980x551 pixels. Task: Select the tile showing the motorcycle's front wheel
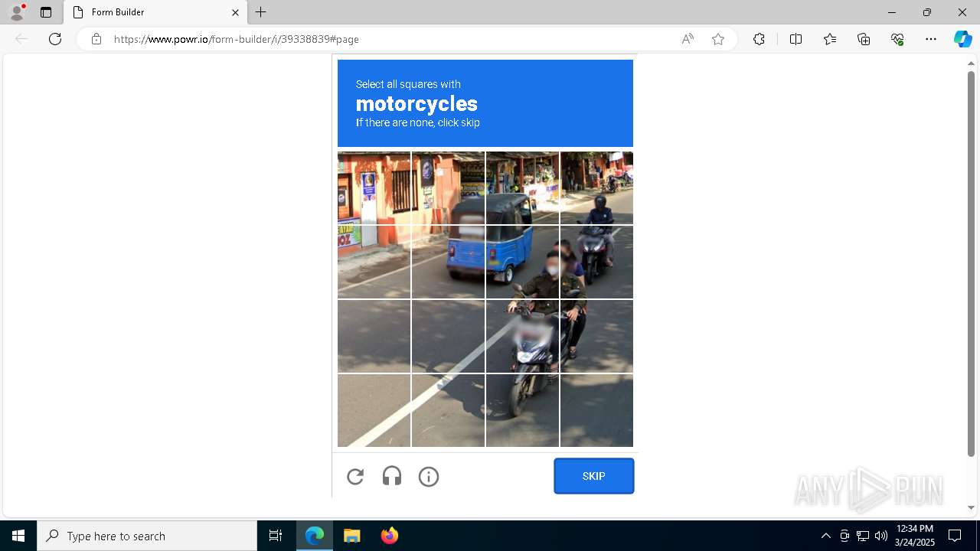tap(522, 410)
